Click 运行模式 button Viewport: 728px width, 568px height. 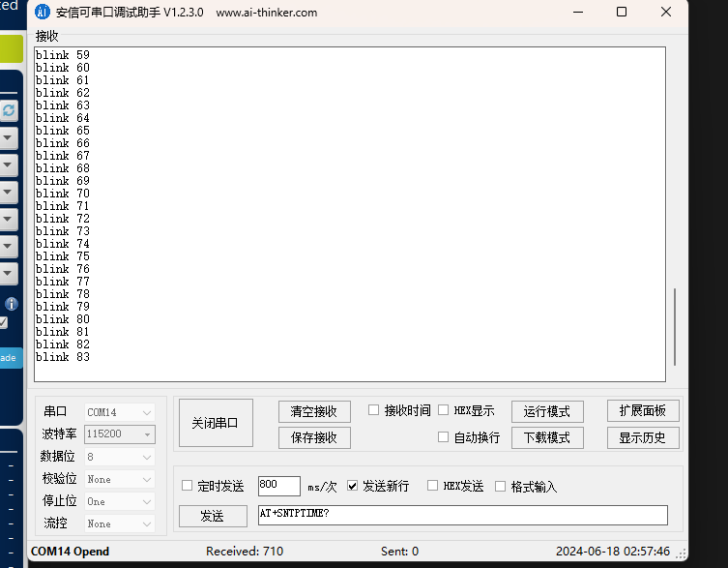coord(547,411)
